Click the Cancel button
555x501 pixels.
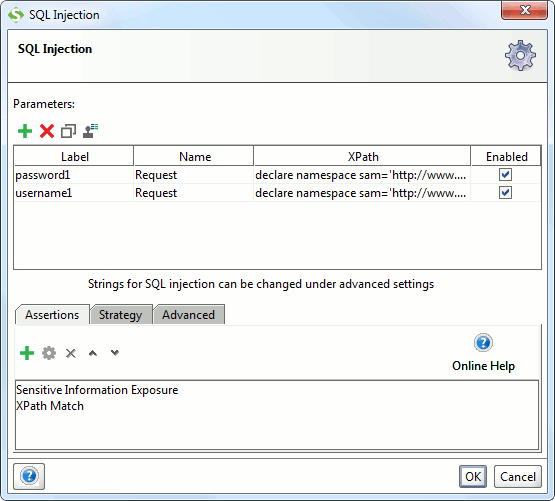[x=518, y=477]
